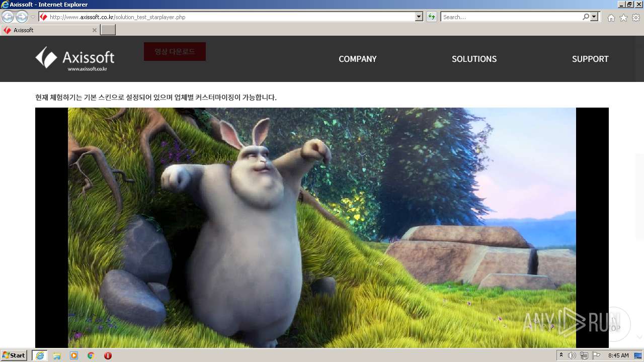Image resolution: width=644 pixels, height=362 pixels.
Task: Open the SOLUTIONS menu
Action: click(x=474, y=59)
